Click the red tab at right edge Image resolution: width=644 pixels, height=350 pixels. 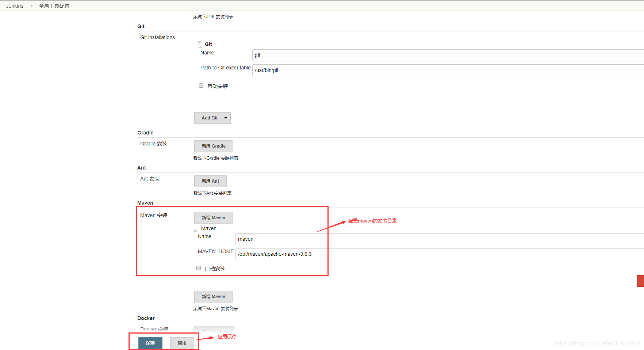click(x=640, y=281)
